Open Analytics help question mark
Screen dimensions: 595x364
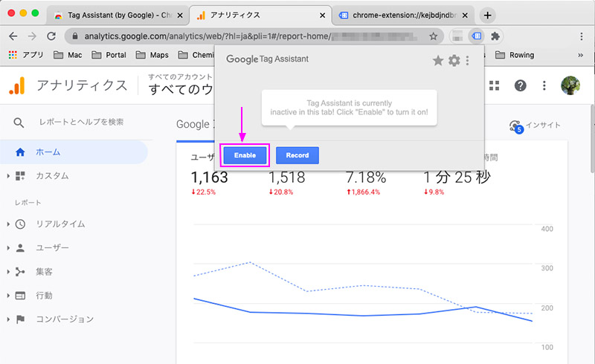point(520,85)
